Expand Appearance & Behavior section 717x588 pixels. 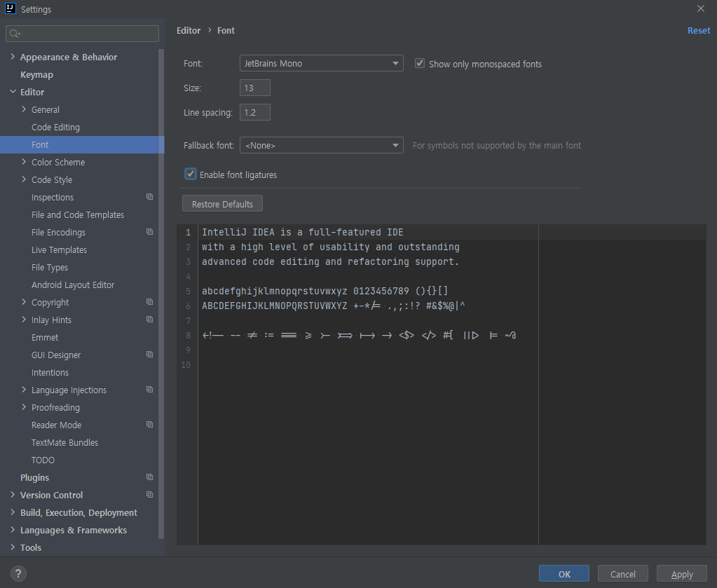click(x=13, y=57)
